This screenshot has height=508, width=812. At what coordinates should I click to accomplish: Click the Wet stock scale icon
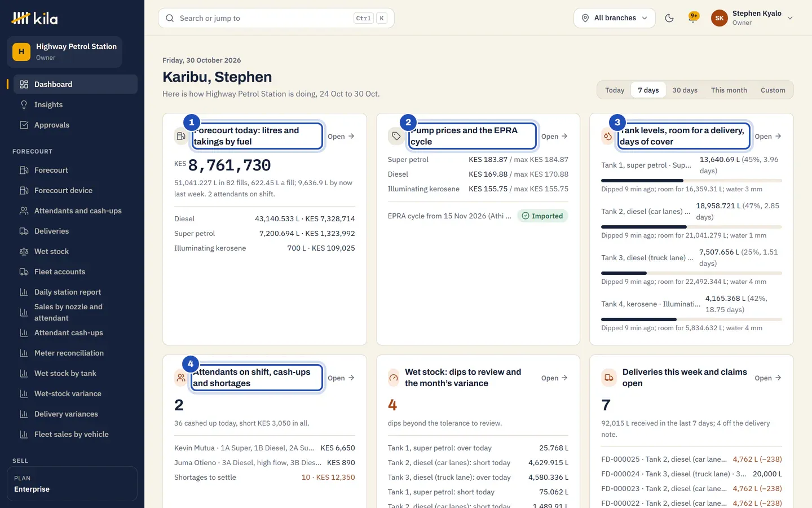pos(24,251)
